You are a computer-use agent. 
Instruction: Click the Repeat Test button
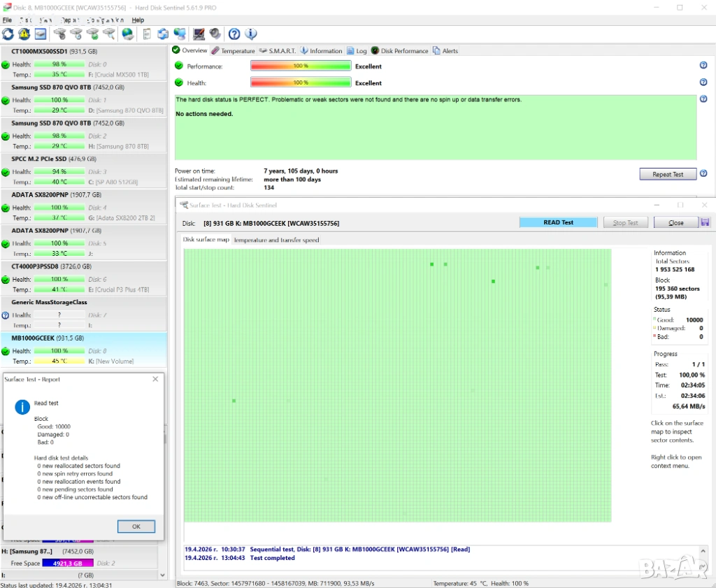tap(668, 174)
